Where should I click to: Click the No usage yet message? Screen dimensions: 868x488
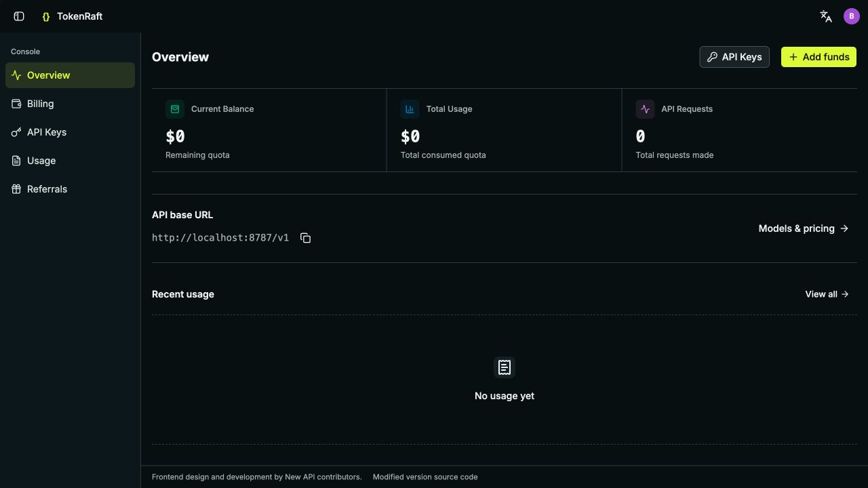click(505, 396)
